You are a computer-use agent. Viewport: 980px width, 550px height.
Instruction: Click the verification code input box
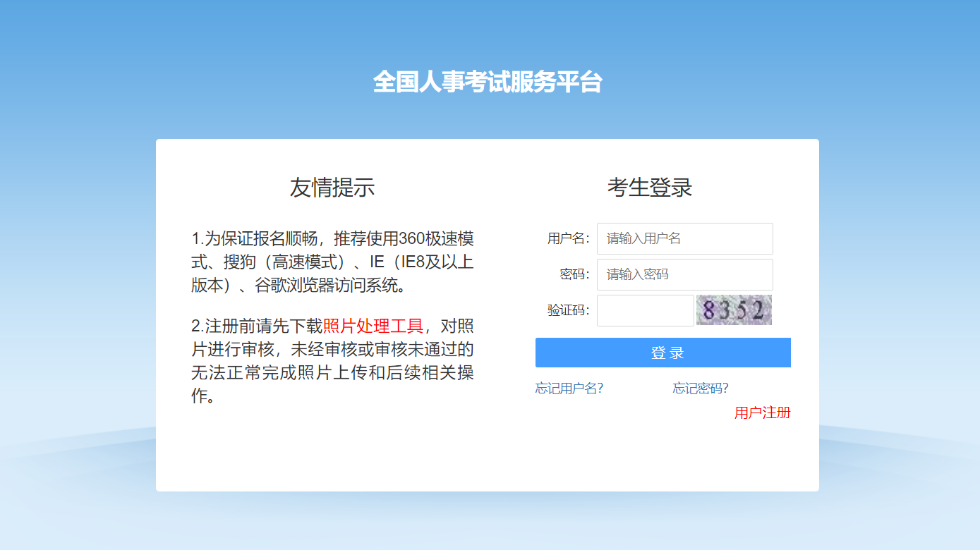[646, 310]
